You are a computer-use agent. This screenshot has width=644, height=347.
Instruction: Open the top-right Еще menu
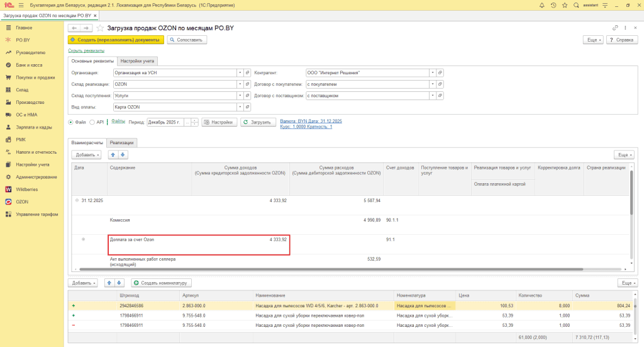click(x=593, y=40)
